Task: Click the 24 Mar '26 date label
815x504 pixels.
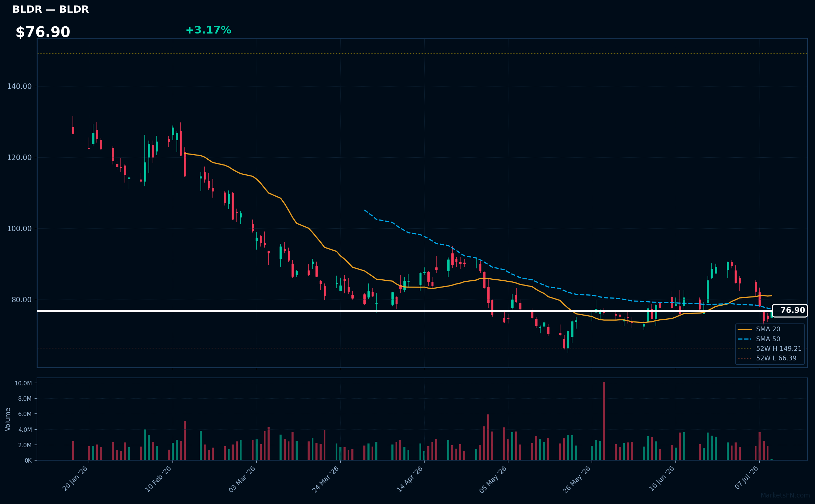Action: (x=326, y=479)
